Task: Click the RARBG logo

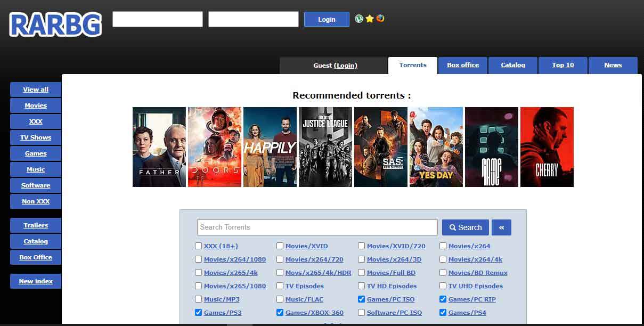Action: click(55, 25)
